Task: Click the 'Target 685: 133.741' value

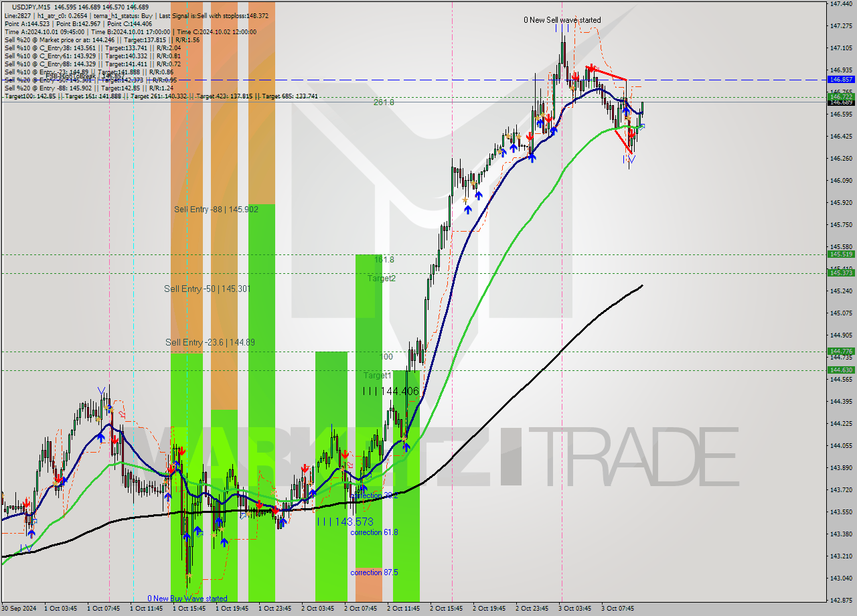Action: pos(290,96)
